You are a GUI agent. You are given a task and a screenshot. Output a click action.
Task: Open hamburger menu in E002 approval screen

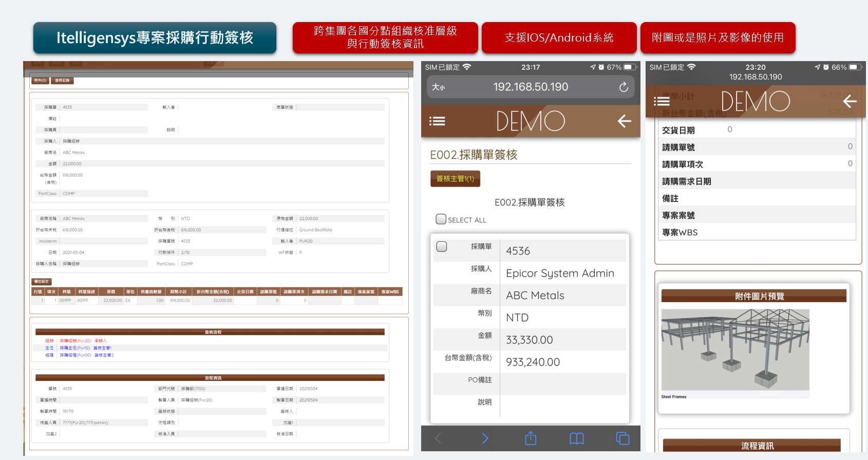coord(437,121)
